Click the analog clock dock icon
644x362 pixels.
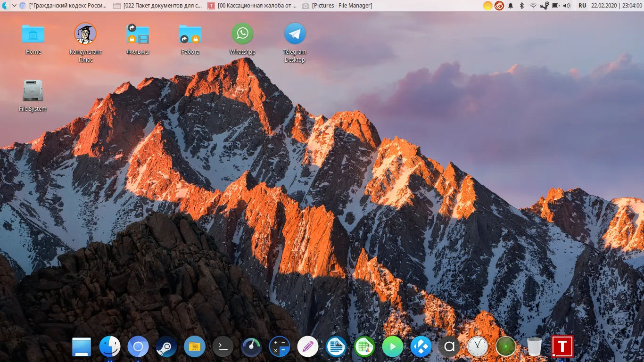[478, 347]
